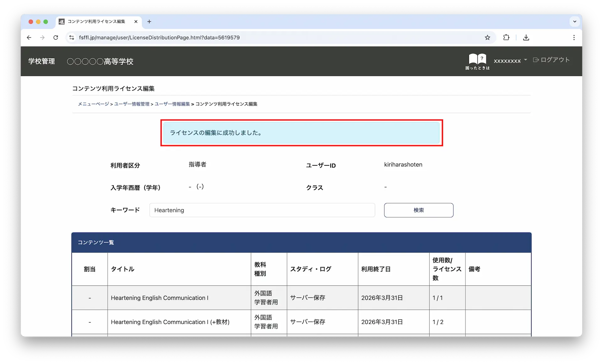The height and width of the screenshot is (364, 603).
Task: Select the コンテンツ利用ライセンス編集 browser tab
Action: coord(96,22)
